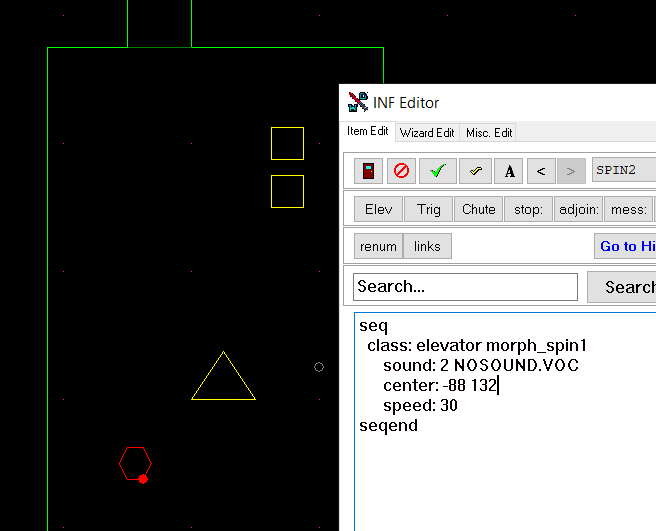Click the 'sound: 2 NOSOUND.VOC' line
Screen dimensions: 656x531
481,366
